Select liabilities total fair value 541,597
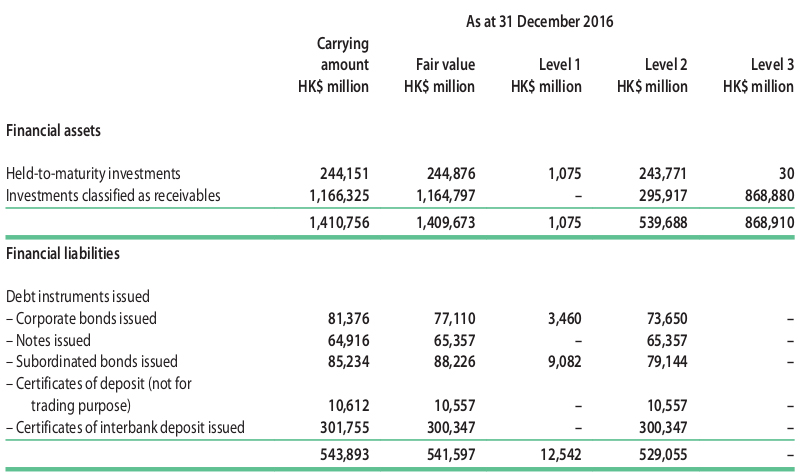The image size is (800, 474). pyautogui.click(x=451, y=455)
